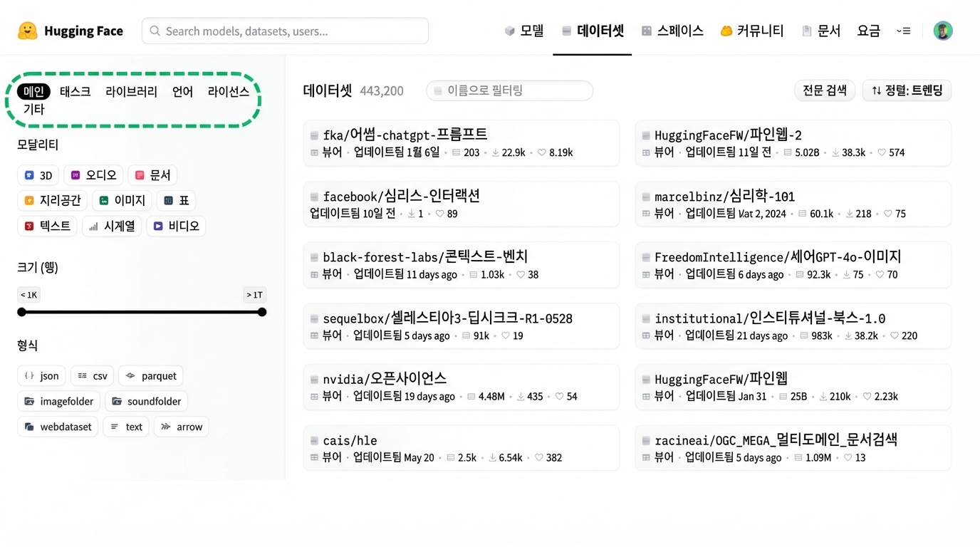
Task: Select the text format filter
Action: (x=126, y=427)
